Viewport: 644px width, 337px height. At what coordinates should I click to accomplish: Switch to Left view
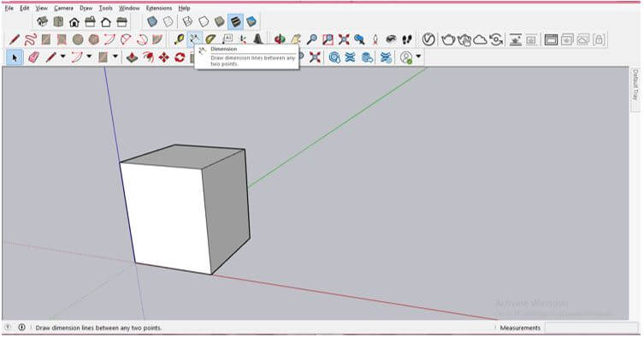pyautogui.click(x=121, y=21)
